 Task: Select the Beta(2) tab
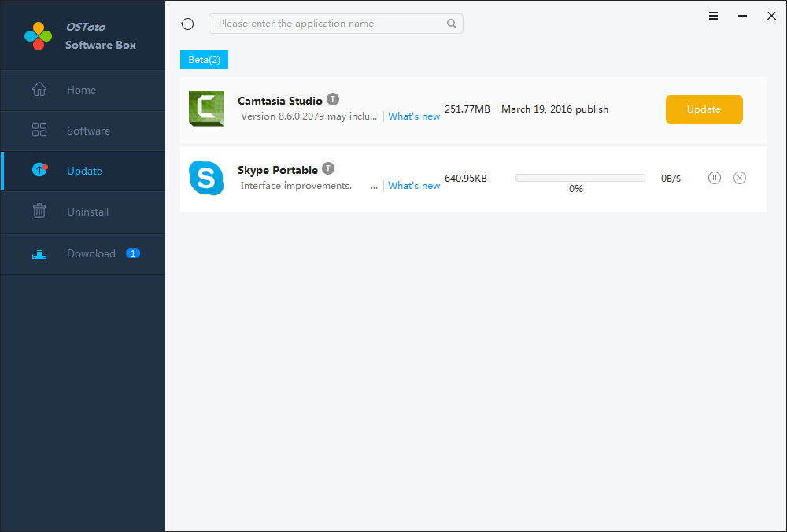pos(205,60)
